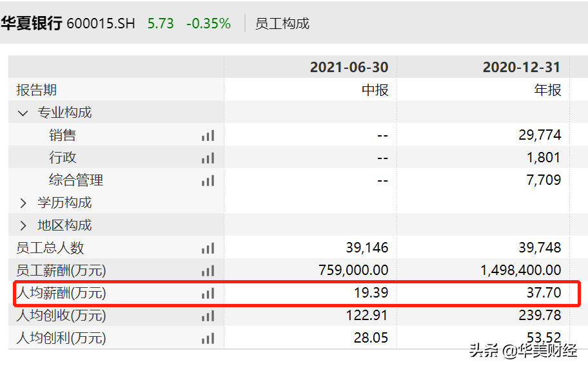
Task: Click the 人均薪酬(万元) row label
Action: click(x=61, y=293)
